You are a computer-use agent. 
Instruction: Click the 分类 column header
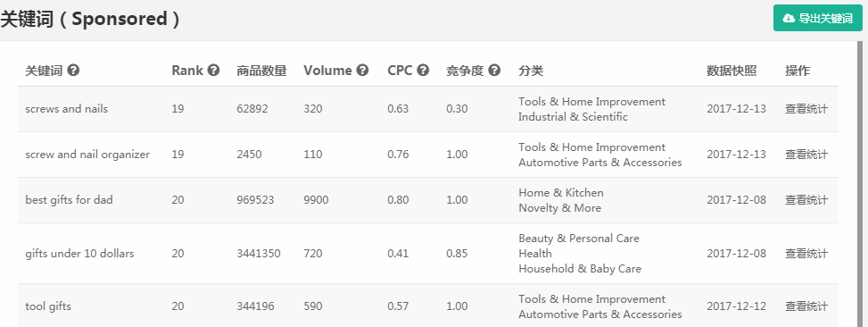pyautogui.click(x=531, y=71)
